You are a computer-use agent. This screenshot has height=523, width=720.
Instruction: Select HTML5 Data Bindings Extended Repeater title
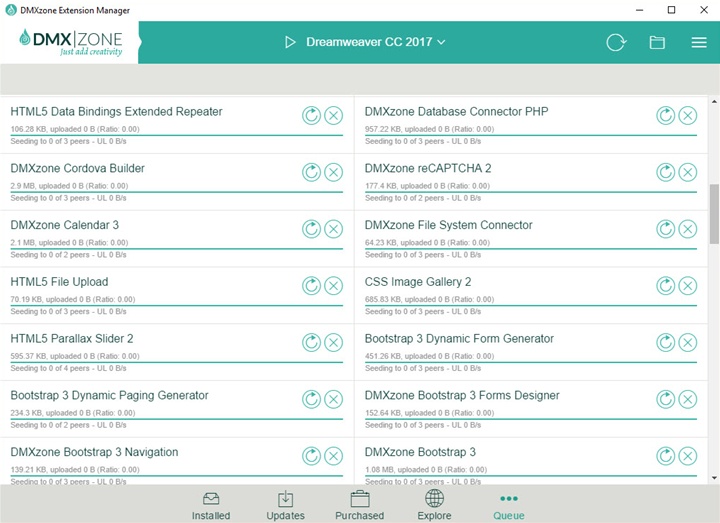(116, 112)
